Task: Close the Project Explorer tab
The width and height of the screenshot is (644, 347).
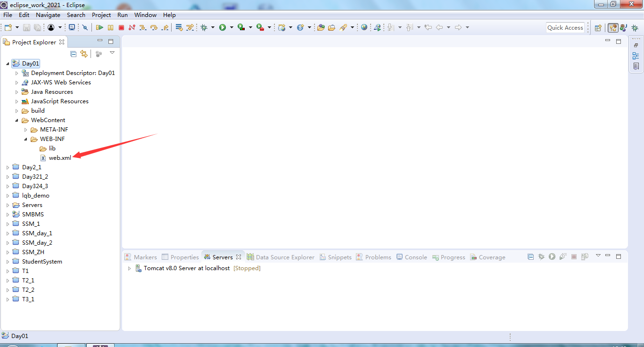Action: point(61,42)
